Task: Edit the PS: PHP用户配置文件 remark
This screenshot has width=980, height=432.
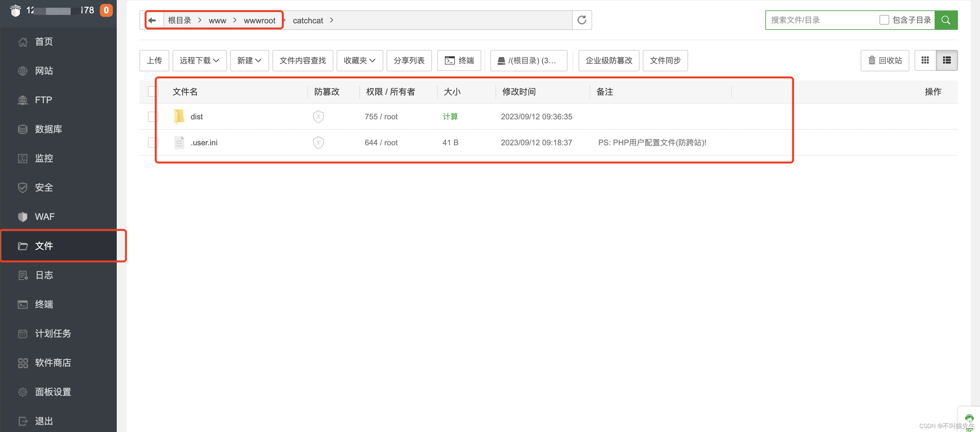Action: click(x=652, y=142)
